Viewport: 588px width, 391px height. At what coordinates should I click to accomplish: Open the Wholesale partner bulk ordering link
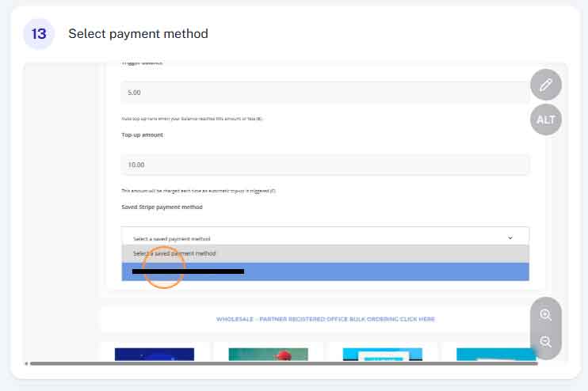pyautogui.click(x=326, y=319)
